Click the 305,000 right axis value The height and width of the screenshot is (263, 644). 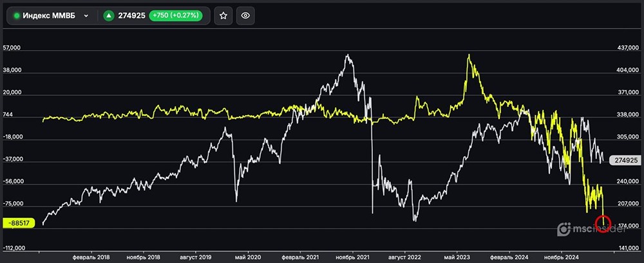pos(628,137)
